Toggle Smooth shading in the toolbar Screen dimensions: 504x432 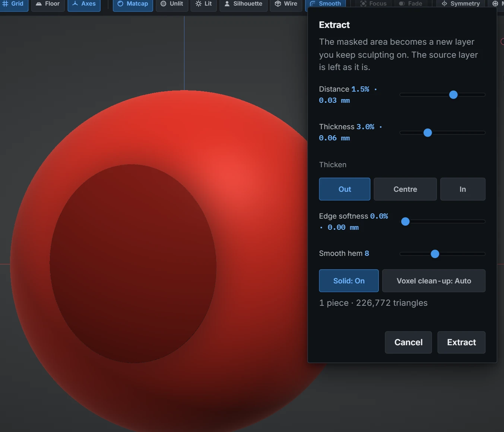pyautogui.click(x=326, y=4)
